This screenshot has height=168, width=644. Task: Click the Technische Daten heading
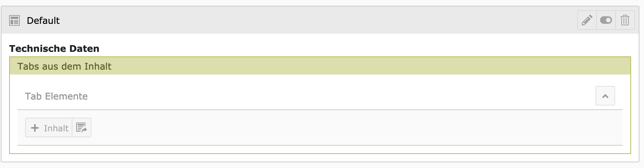(54, 48)
